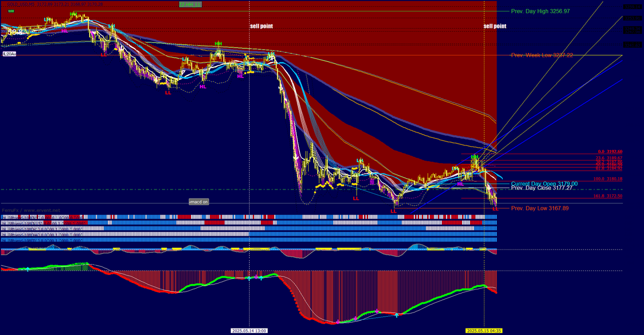Click the FerruFx www.ervent.net label
Screen dimensions: 644x335
31,210
